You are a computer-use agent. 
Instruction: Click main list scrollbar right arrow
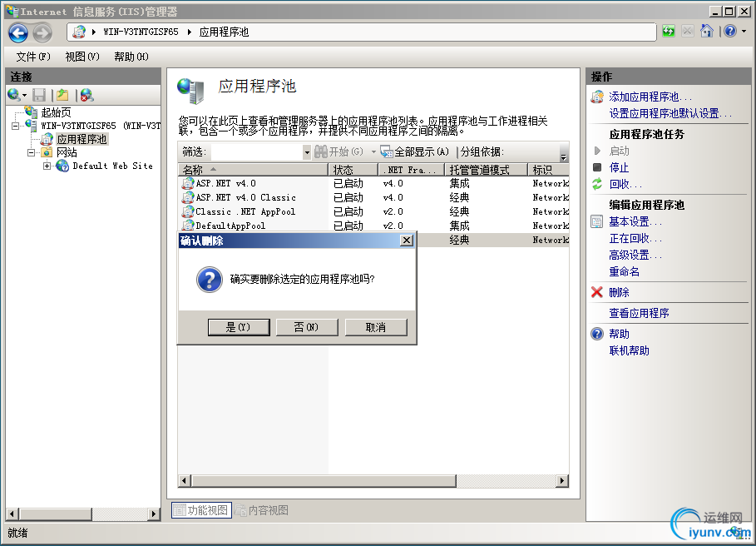562,480
